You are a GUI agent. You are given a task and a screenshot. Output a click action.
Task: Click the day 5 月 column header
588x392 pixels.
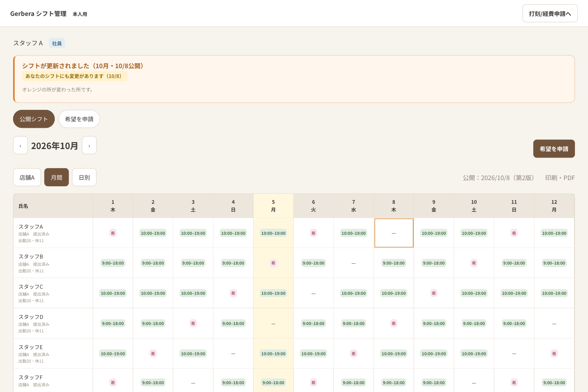[274, 206]
